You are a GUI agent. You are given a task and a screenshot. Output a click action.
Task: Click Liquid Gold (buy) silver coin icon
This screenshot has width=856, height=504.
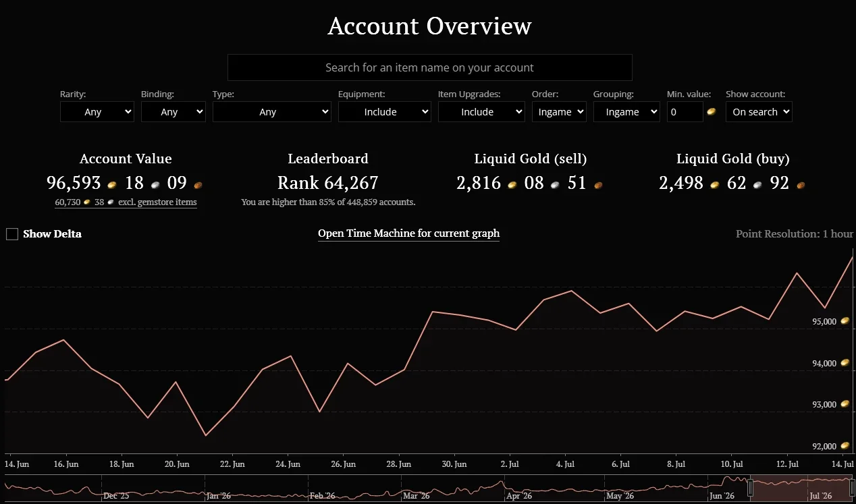[757, 184]
